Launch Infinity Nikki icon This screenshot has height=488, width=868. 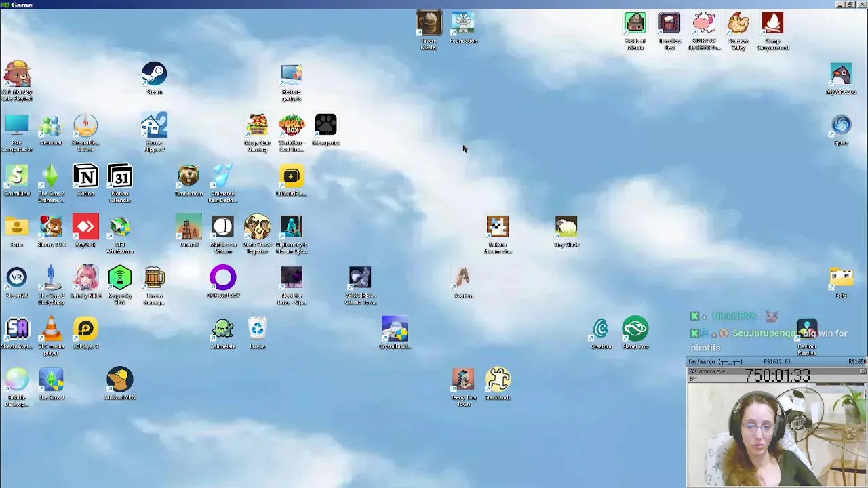85,278
